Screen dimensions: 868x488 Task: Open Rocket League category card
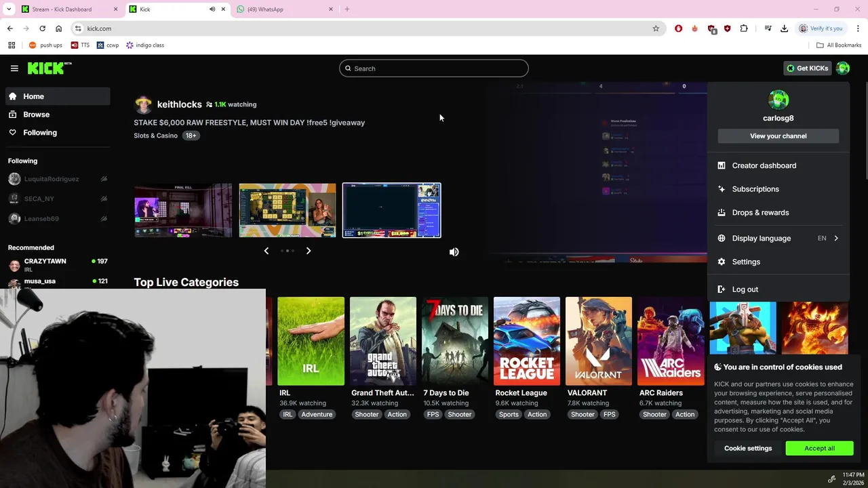pyautogui.click(x=527, y=341)
